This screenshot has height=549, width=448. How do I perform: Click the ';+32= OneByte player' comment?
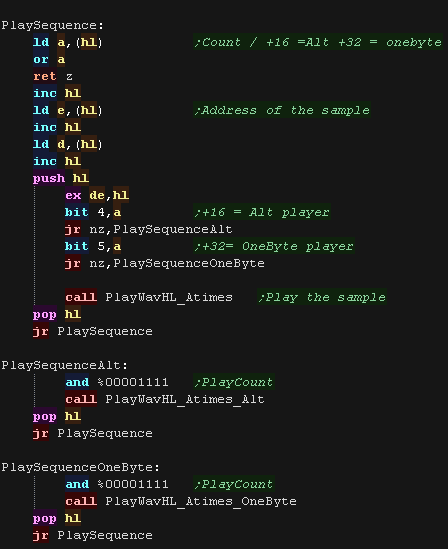(x=274, y=246)
